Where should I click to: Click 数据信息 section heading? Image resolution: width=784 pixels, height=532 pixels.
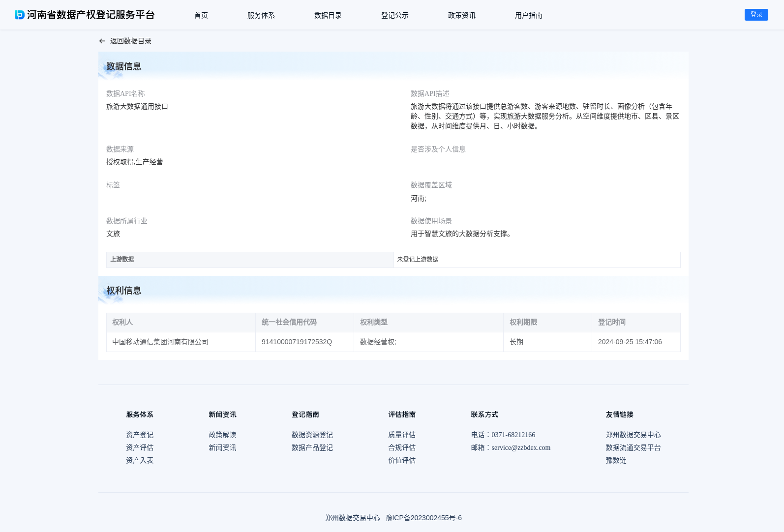[124, 66]
